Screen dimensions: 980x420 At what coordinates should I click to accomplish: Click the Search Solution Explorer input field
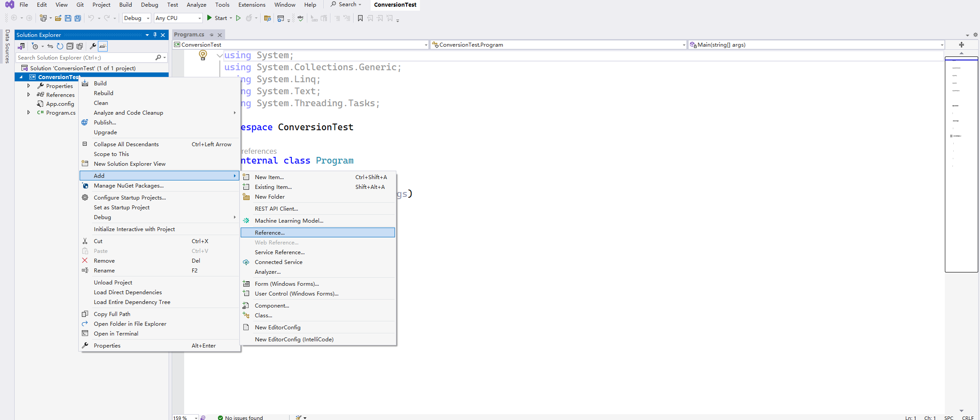(85, 58)
